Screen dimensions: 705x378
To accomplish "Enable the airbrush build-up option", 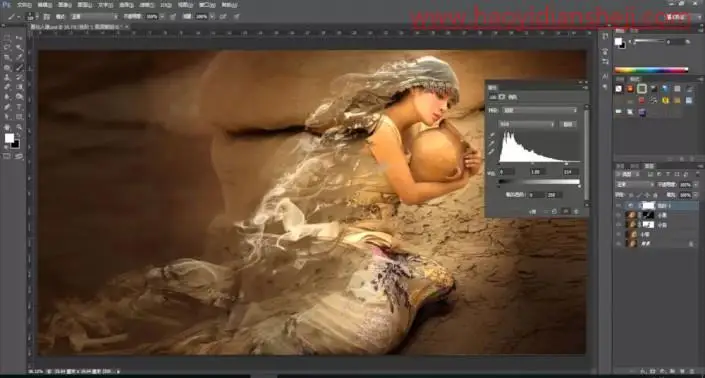I will tap(222, 17).
